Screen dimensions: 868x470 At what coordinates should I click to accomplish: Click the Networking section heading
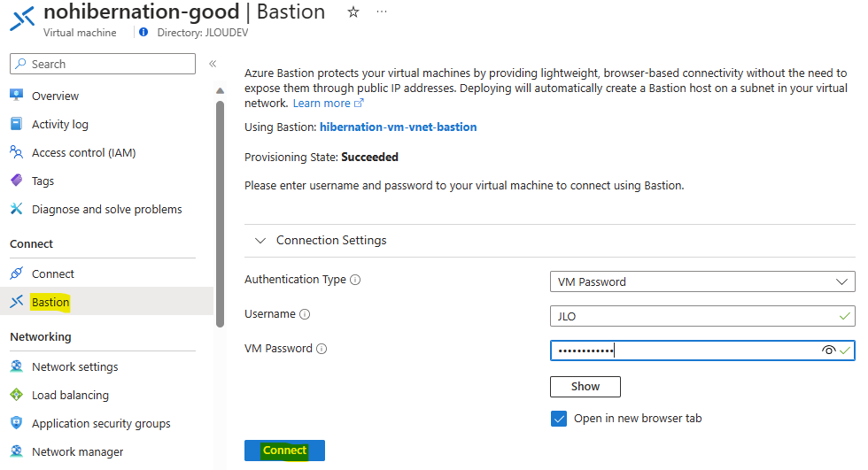(41, 336)
